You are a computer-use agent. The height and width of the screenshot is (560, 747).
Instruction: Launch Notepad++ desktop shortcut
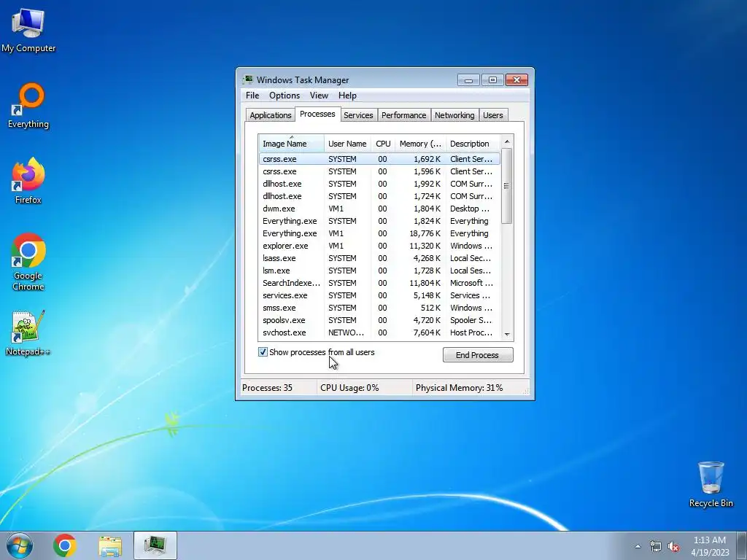pyautogui.click(x=28, y=333)
